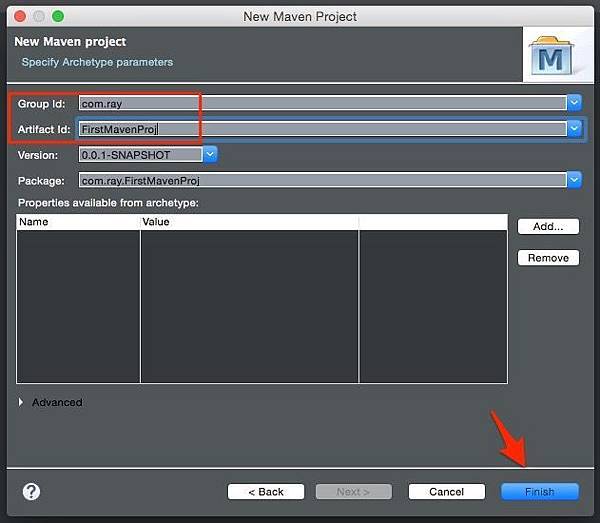This screenshot has width=600, height=523.
Task: Focus the Artifact Id field FirstMavenProj
Action: 323,129
